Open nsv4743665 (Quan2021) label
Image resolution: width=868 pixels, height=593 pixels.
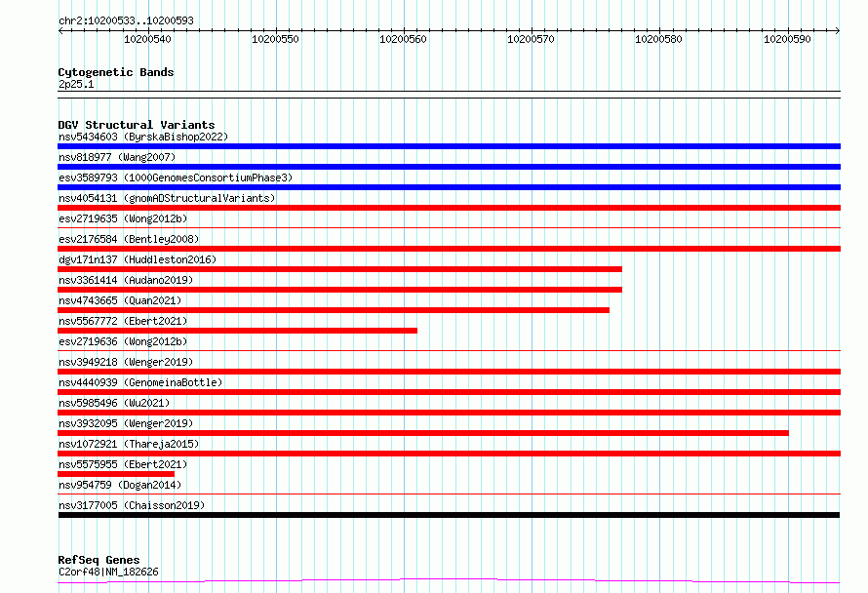tap(120, 300)
